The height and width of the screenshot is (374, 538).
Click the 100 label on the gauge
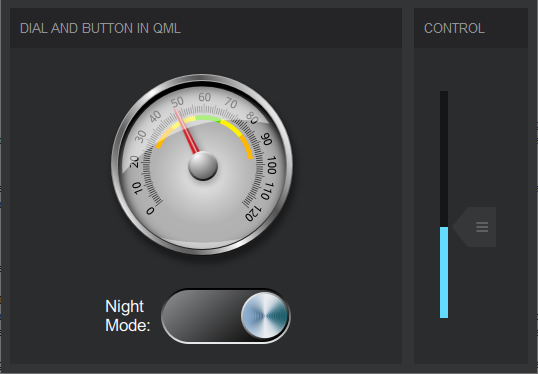click(x=271, y=165)
